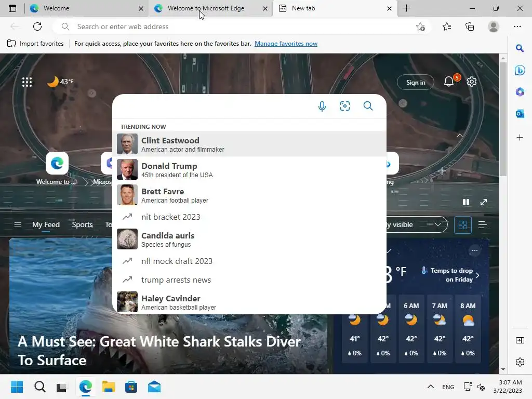Switch to Welcome to Microsoft Edge tab

pos(210,8)
